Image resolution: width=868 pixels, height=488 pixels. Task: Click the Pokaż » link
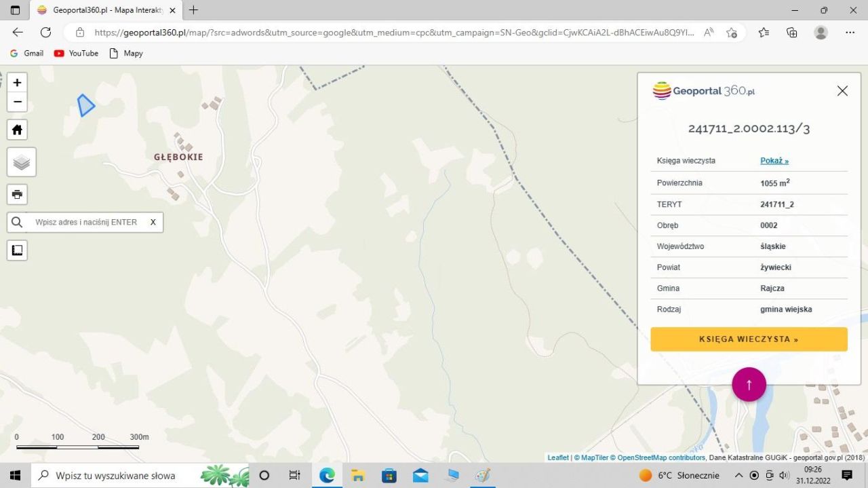click(x=774, y=161)
